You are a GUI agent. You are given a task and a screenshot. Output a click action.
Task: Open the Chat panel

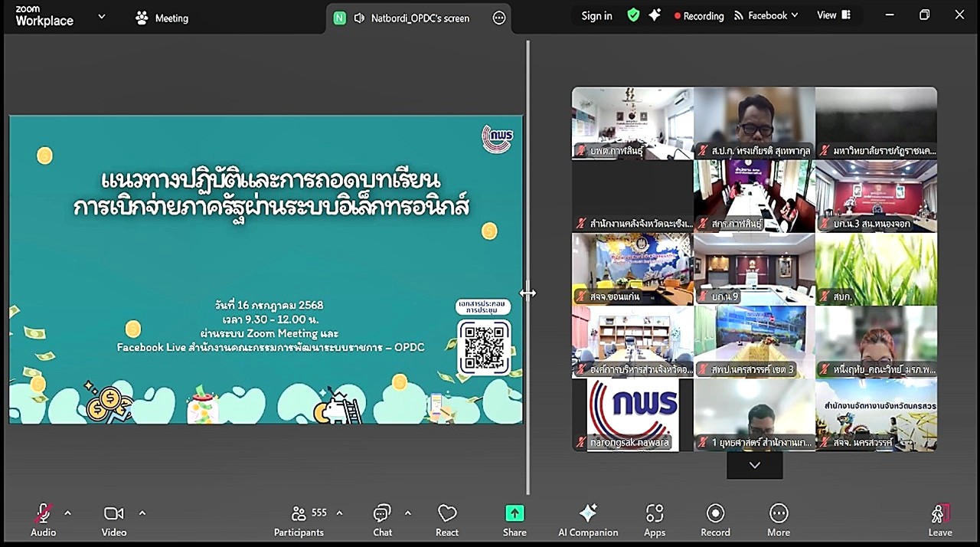[382, 520]
